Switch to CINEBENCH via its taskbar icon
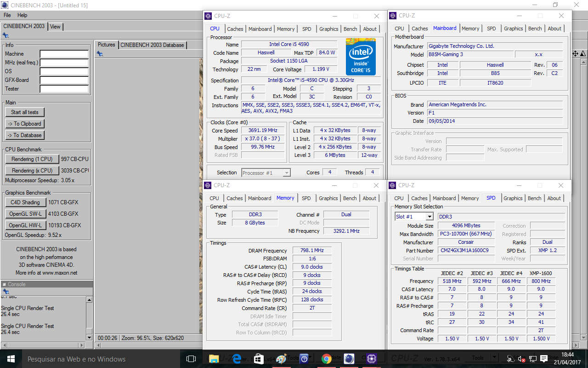The width and height of the screenshot is (588, 368). tap(349, 359)
